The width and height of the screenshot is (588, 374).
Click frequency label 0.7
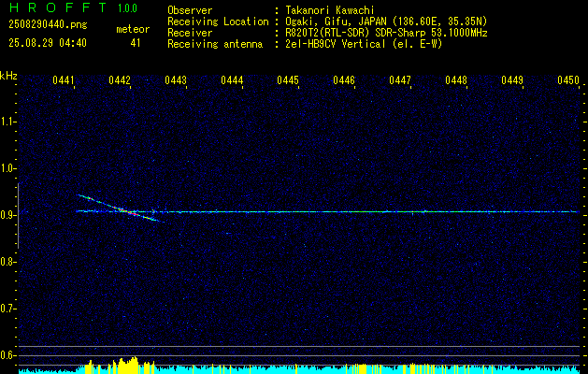[x=7, y=309]
